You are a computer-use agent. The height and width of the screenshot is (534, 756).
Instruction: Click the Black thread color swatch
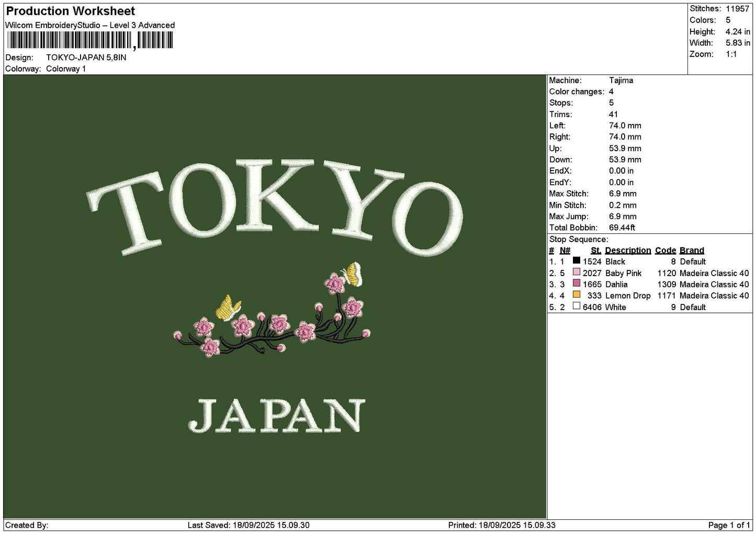577,260
